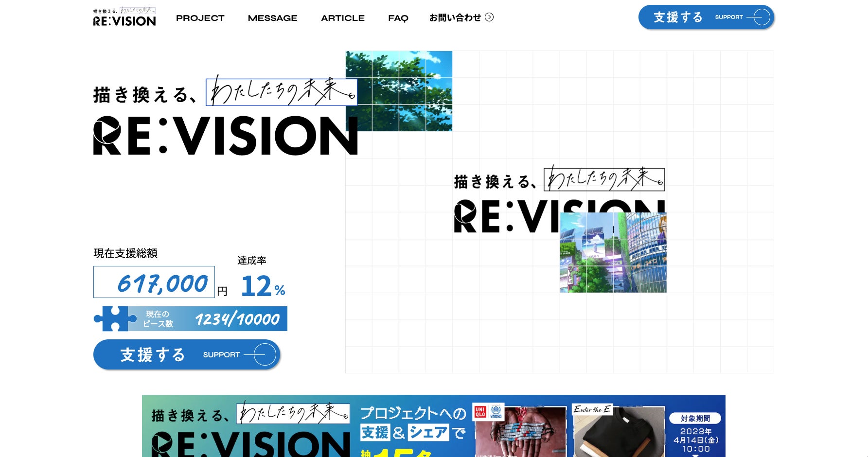Open the UNIQLO UNHCR campaign banner
This screenshot has height=457, width=868.
coord(434,426)
